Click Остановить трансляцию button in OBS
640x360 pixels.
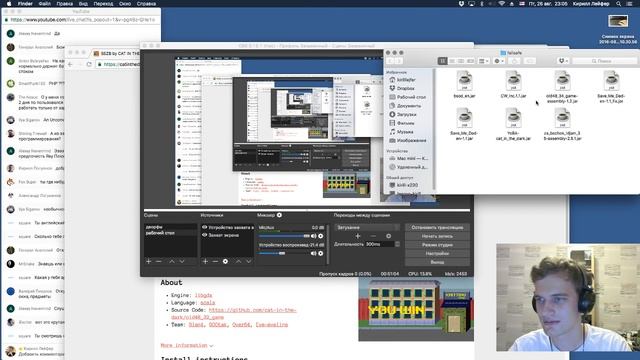437,227
